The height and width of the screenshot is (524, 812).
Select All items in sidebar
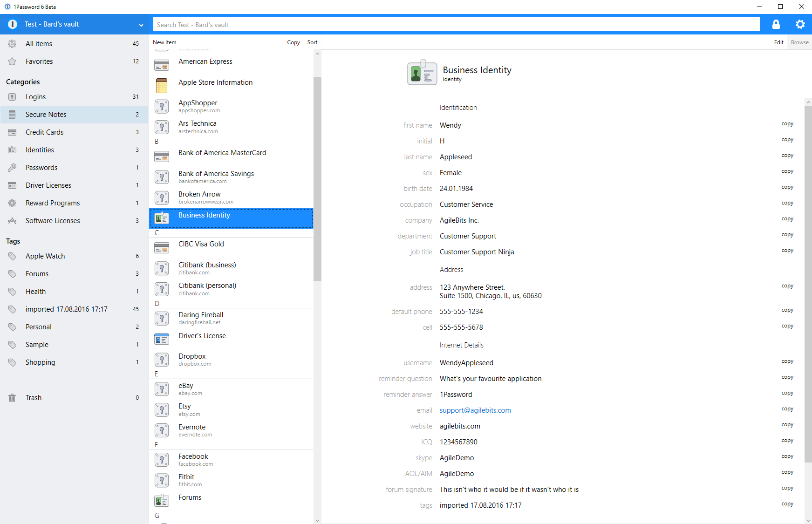click(75, 44)
